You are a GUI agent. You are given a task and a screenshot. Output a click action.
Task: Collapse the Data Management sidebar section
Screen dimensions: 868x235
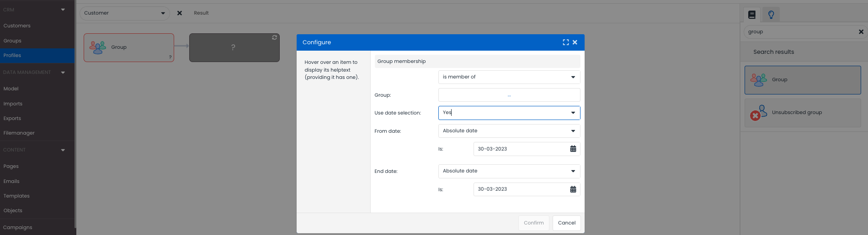pyautogui.click(x=63, y=73)
